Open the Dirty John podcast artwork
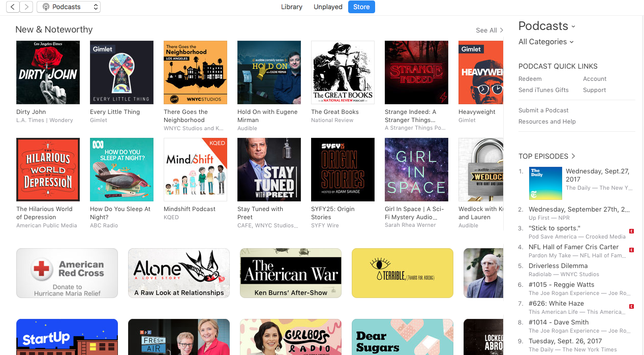This screenshot has height=355, width=644. point(48,72)
